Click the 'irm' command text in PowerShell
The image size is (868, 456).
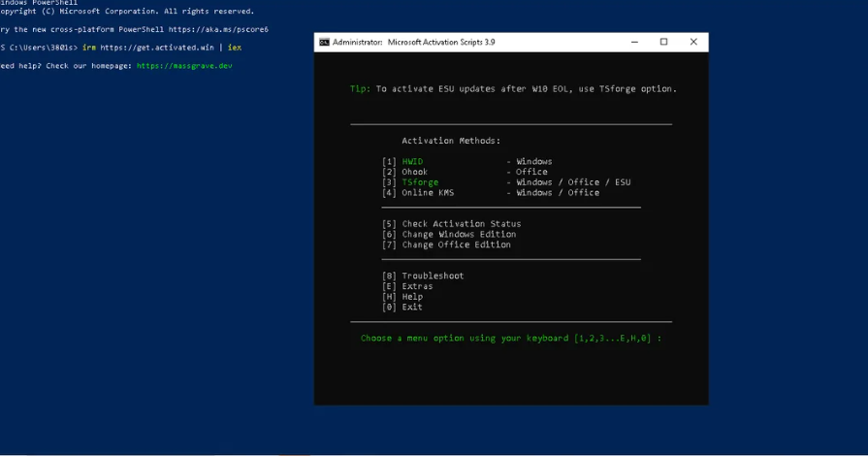pyautogui.click(x=88, y=48)
